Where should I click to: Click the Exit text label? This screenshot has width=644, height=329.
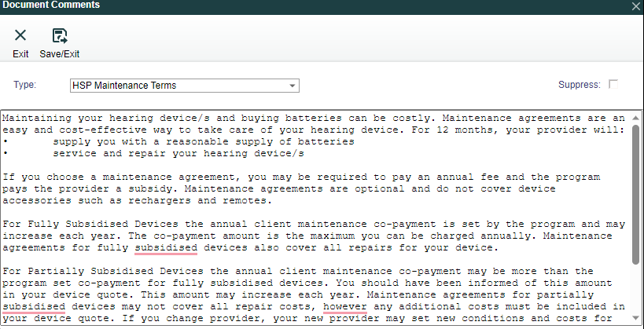pos(20,54)
